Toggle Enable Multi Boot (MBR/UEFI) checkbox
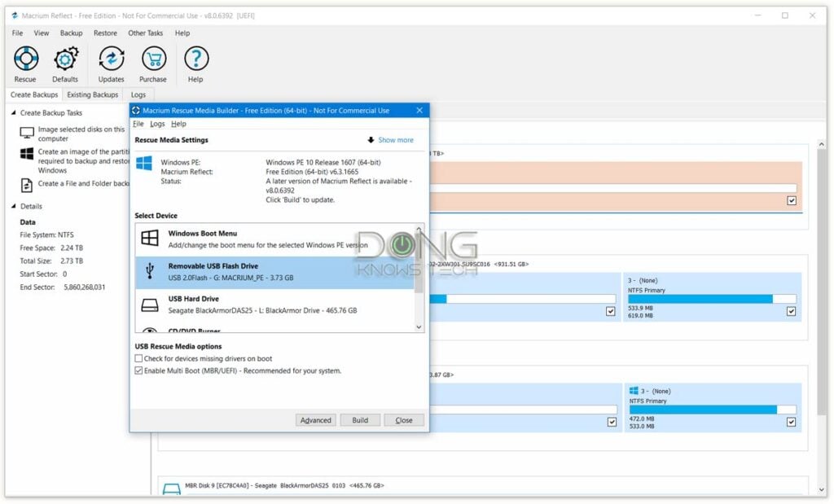Image resolution: width=834 pixels, height=504 pixels. pos(138,370)
